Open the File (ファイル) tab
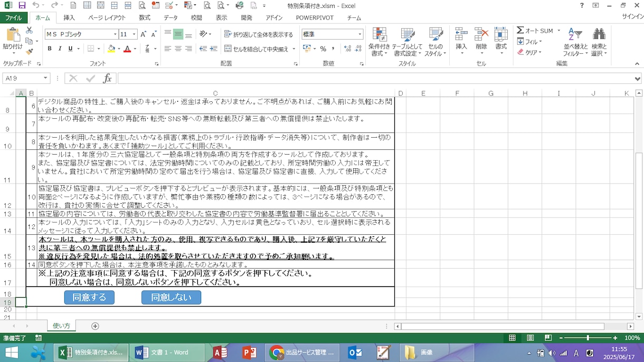Image resolution: width=644 pixels, height=362 pixels. pos(14,17)
